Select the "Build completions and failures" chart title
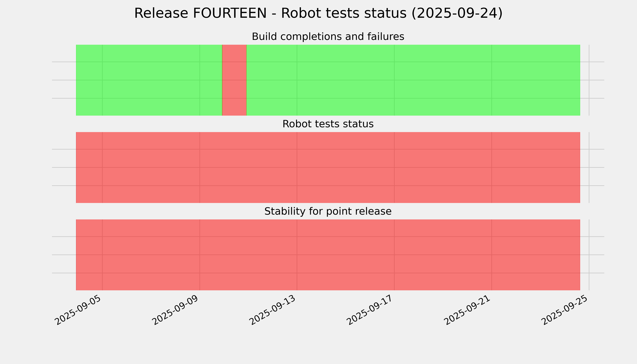 pos(328,37)
